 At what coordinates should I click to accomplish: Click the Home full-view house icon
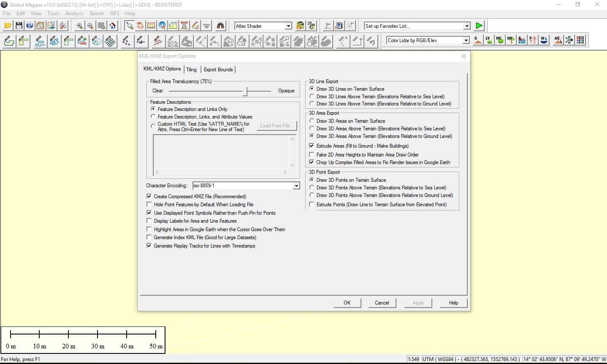(112, 26)
